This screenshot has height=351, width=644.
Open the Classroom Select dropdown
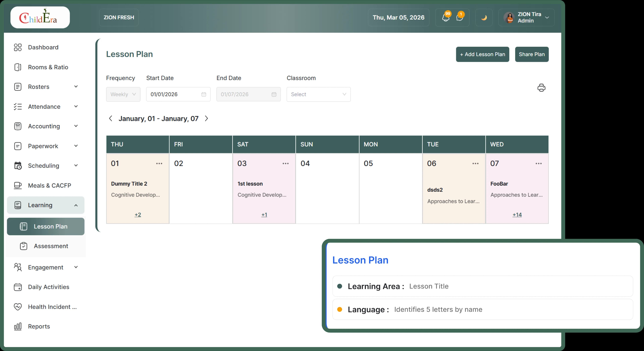(x=318, y=94)
